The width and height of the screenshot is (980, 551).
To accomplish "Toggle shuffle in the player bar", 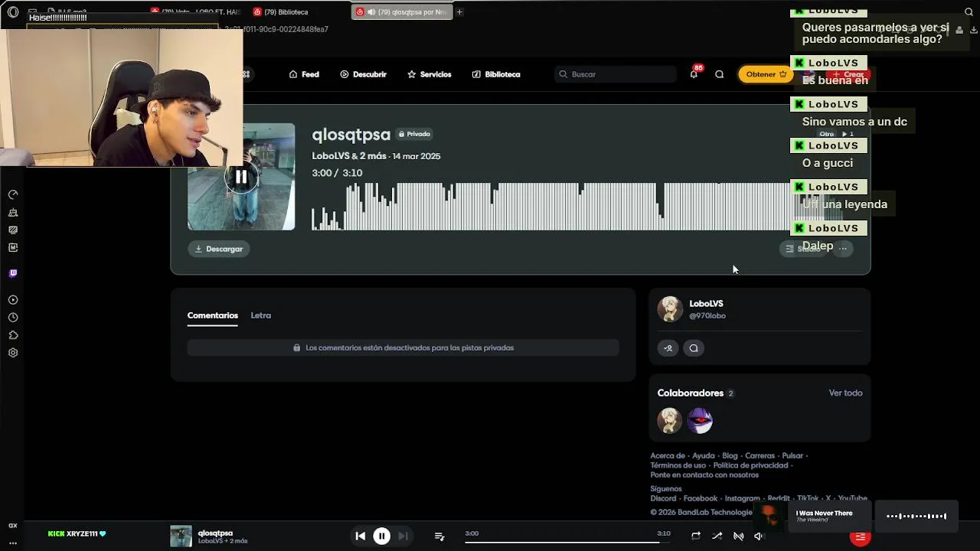I will [x=717, y=536].
